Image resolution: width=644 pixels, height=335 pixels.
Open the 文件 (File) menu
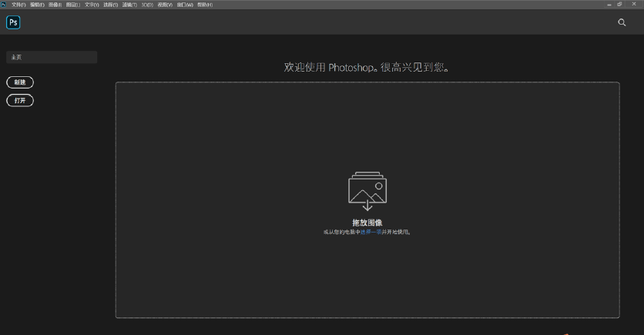pos(18,5)
